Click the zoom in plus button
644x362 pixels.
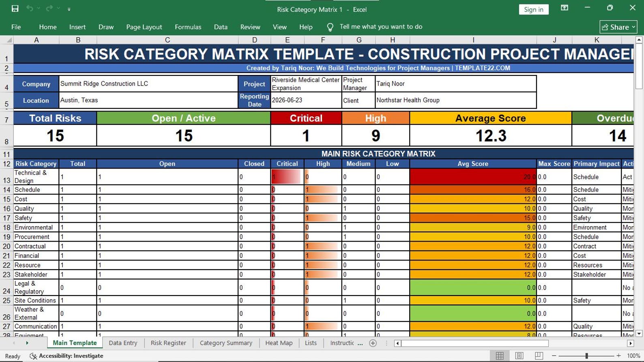coord(618,356)
